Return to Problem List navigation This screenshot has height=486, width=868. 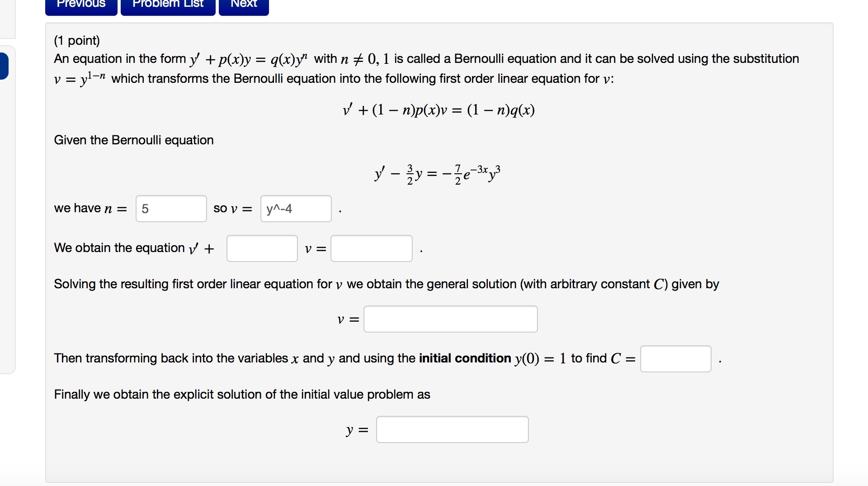168,5
